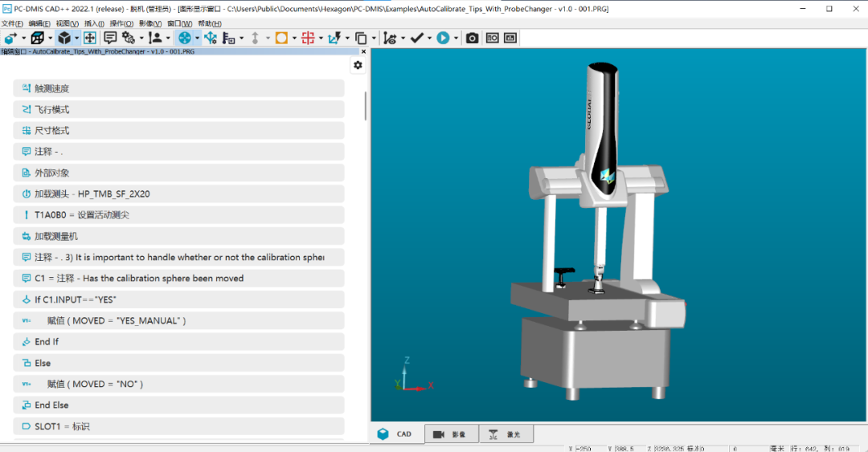Close the edit window panel
This screenshot has width=868, height=452.
[363, 51]
